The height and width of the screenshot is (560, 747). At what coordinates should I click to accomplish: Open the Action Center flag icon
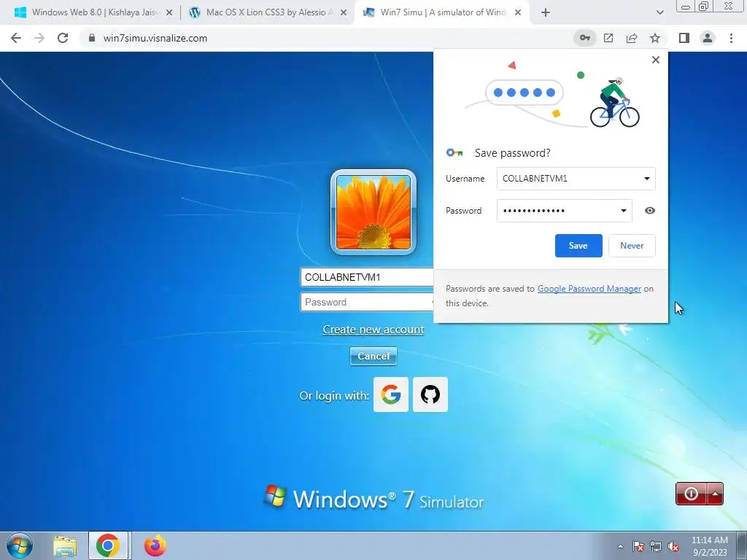[x=638, y=547]
